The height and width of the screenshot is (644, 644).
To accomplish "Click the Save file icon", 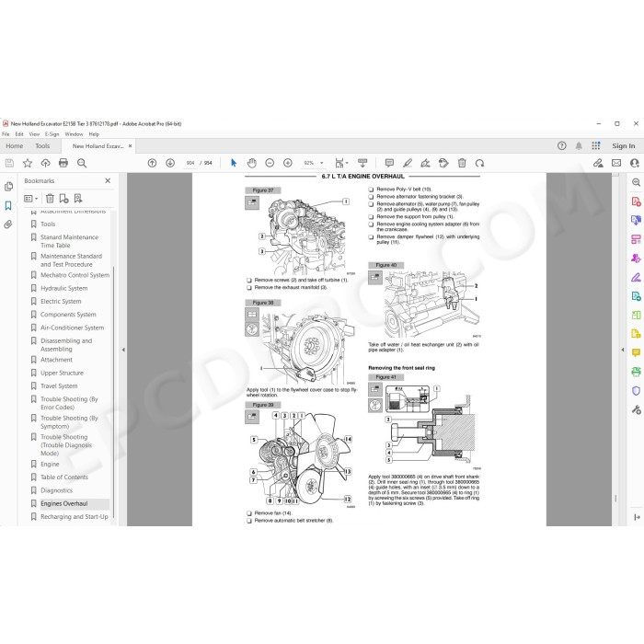I will [9, 163].
